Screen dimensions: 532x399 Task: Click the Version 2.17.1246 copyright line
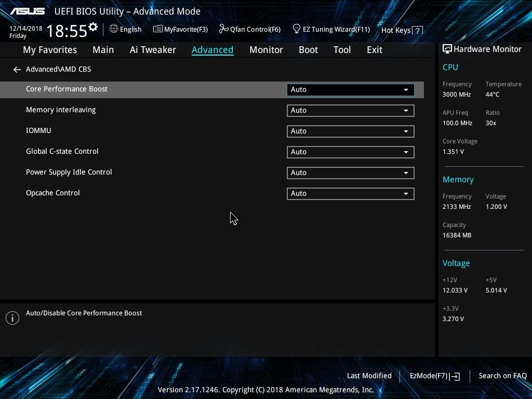pyautogui.click(x=265, y=390)
